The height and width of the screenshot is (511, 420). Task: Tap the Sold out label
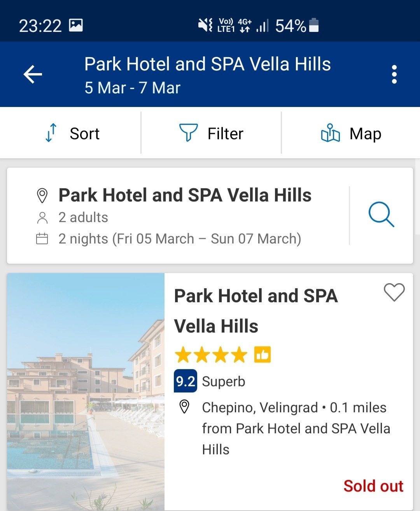click(x=373, y=486)
